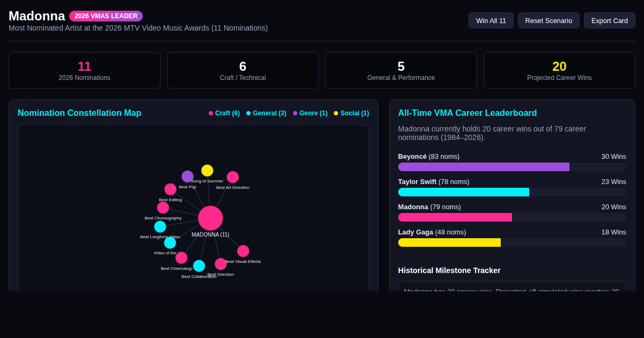
Task: Select the Best Art Direction node
Action: click(232, 177)
